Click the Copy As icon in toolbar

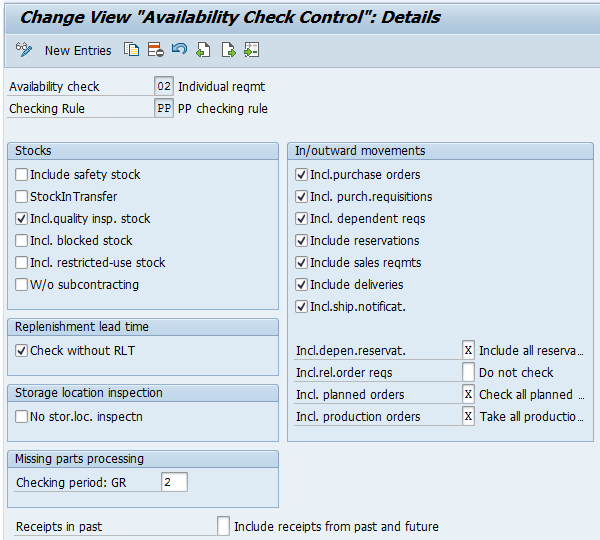pyautogui.click(x=131, y=50)
